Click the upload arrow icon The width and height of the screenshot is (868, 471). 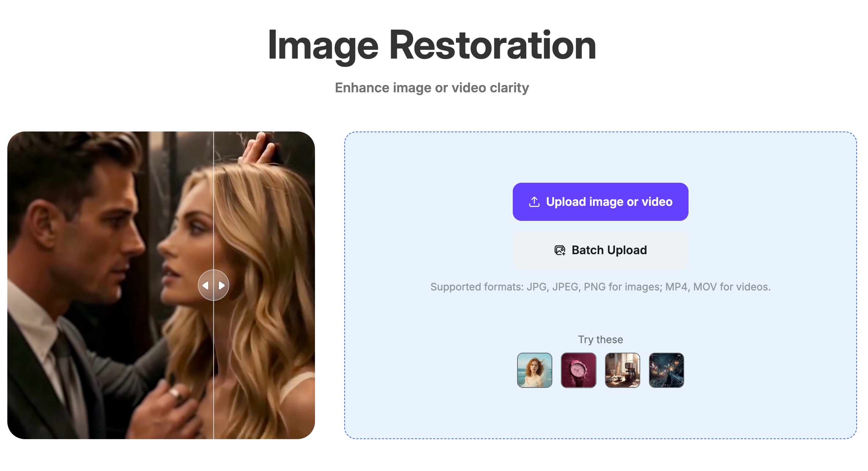pyautogui.click(x=534, y=202)
